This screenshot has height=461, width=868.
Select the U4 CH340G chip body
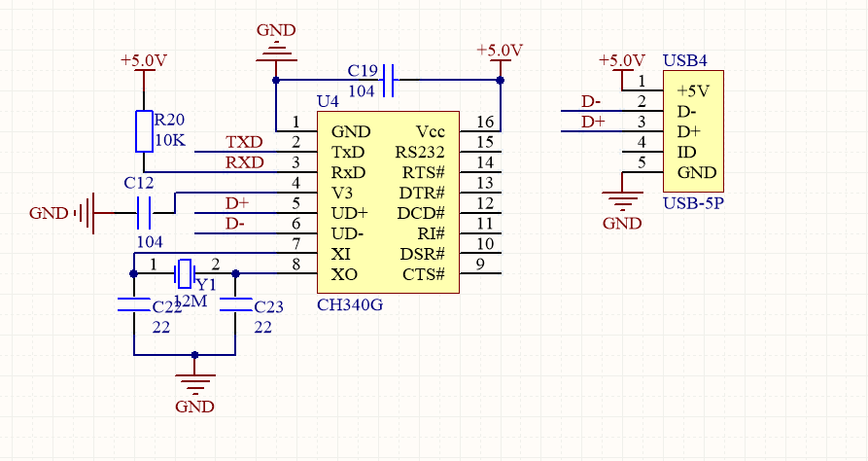[x=388, y=202]
